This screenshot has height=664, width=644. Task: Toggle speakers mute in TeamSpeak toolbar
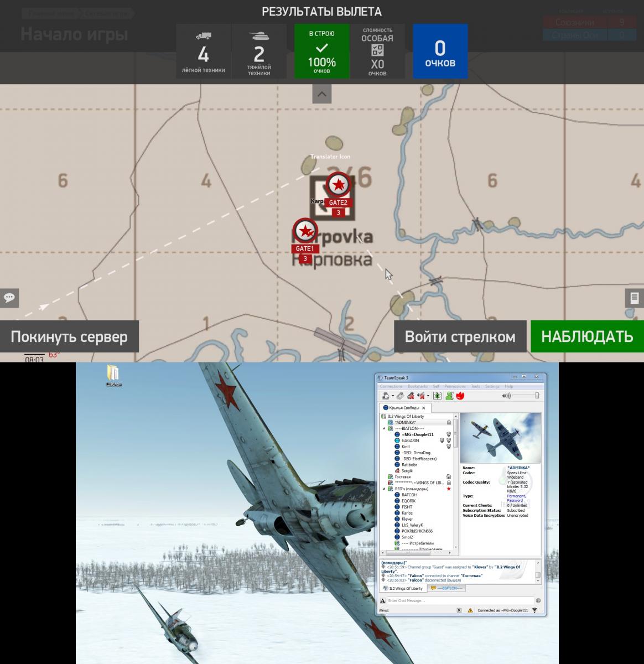pos(421,396)
